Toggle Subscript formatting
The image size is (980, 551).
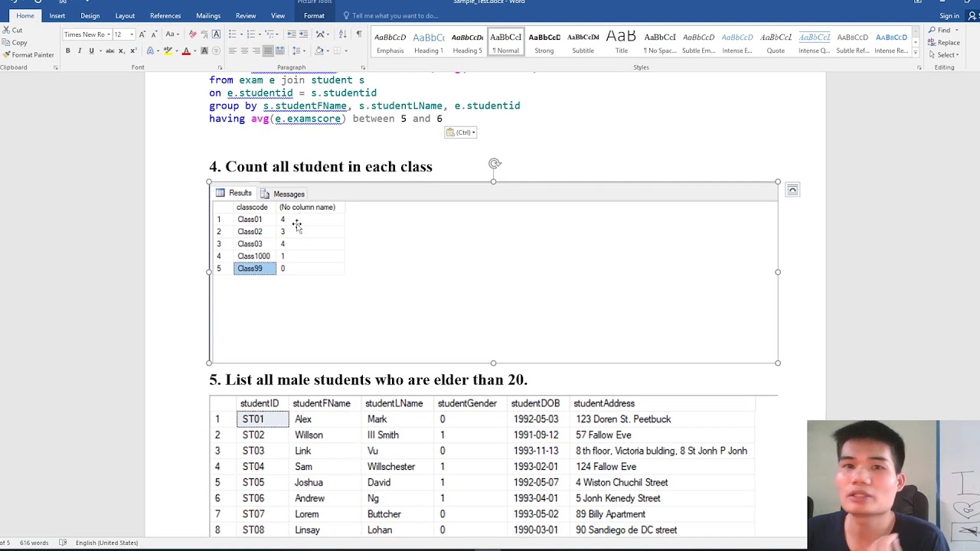[x=122, y=51]
